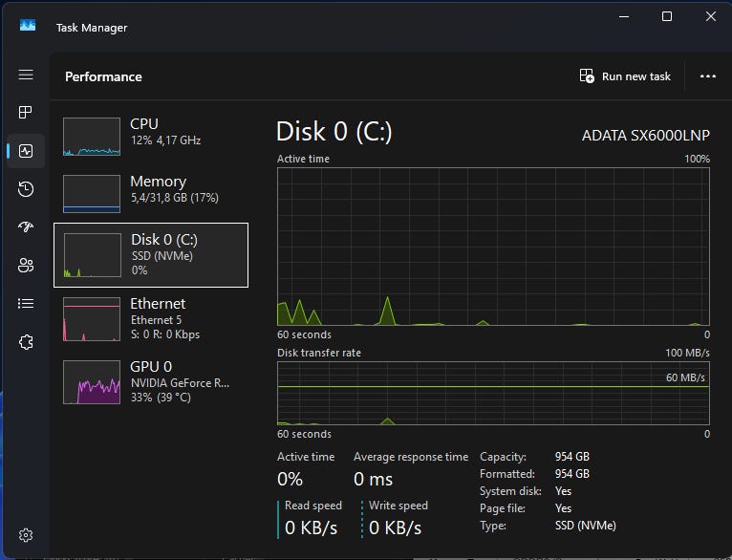Open the App history page icon

(26, 189)
